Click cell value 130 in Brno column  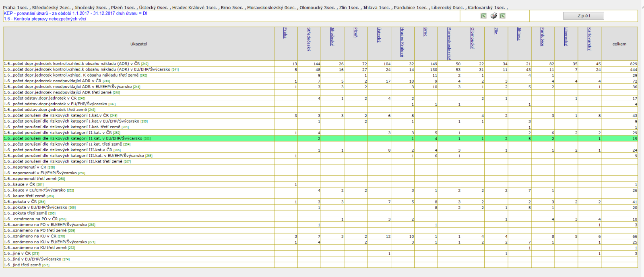point(433,70)
